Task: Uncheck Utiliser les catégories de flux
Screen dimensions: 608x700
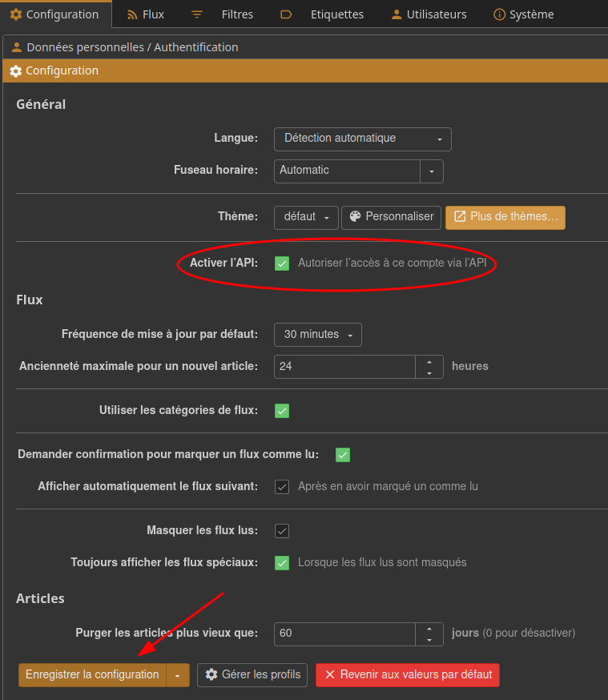Action: pyautogui.click(x=282, y=411)
